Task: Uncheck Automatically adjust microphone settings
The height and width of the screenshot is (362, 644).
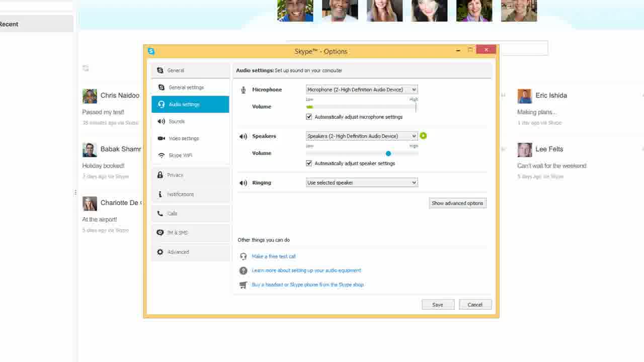Action: click(x=309, y=117)
